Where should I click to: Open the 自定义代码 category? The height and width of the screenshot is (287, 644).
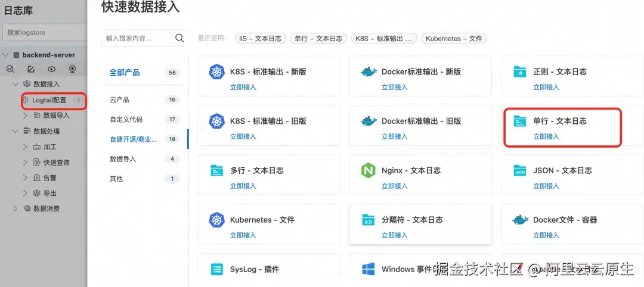[x=126, y=120]
